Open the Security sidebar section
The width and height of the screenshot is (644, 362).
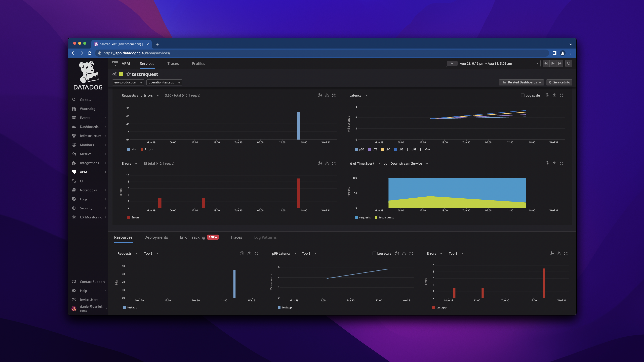coord(86,208)
